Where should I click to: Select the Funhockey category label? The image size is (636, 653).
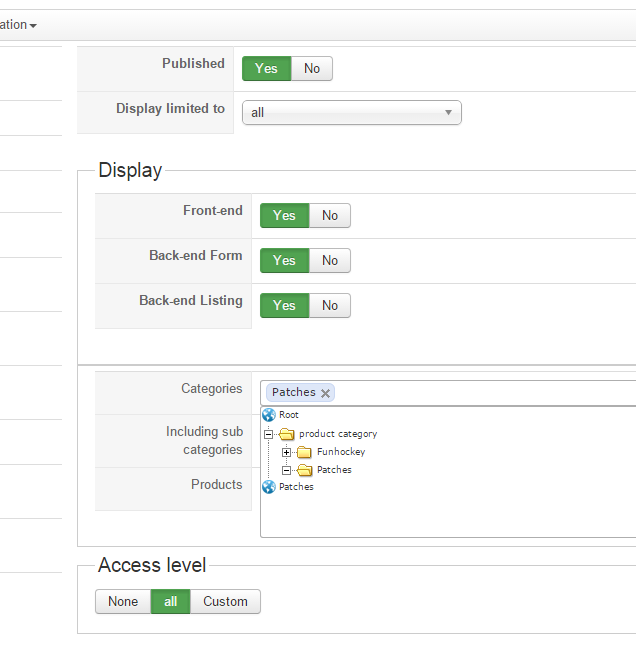click(x=341, y=452)
